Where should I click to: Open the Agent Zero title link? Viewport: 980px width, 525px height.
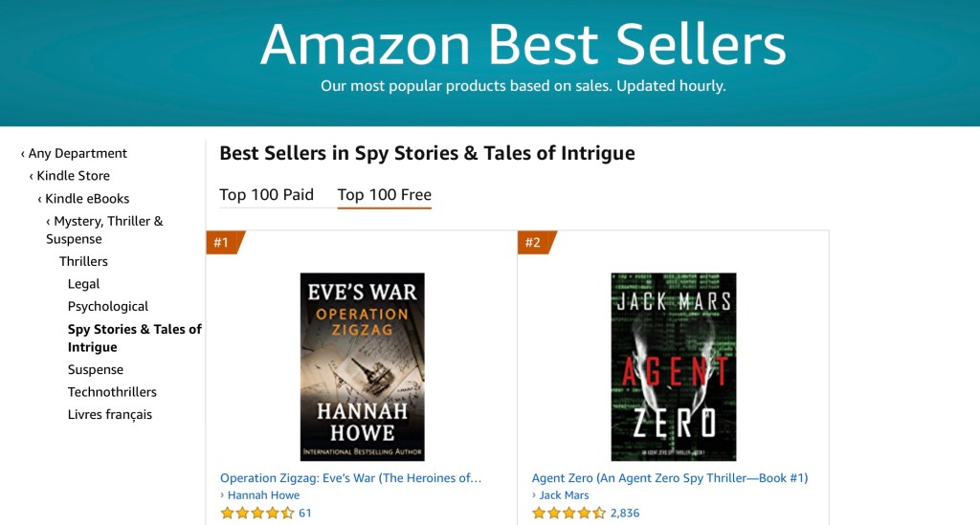pos(670,478)
